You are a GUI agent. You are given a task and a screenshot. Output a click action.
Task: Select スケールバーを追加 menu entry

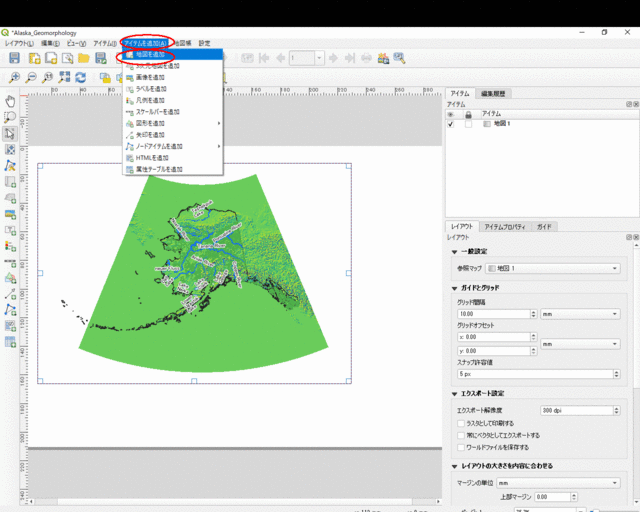[x=157, y=112]
